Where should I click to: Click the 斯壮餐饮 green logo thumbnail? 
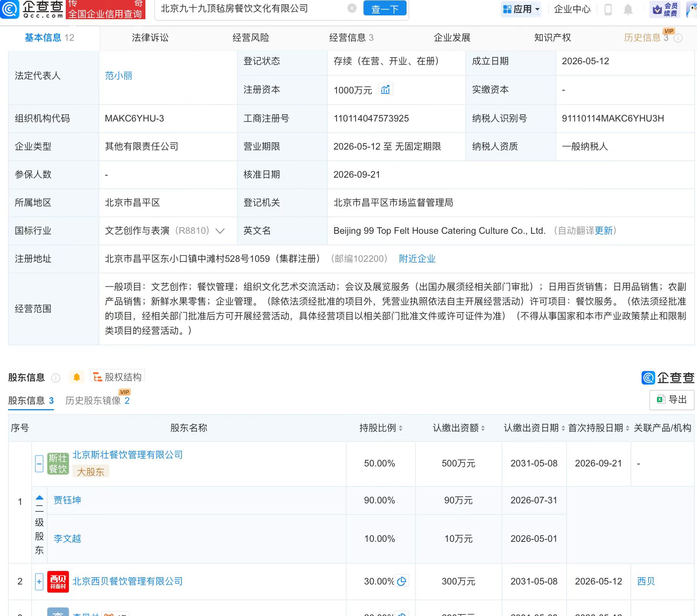[x=58, y=464]
